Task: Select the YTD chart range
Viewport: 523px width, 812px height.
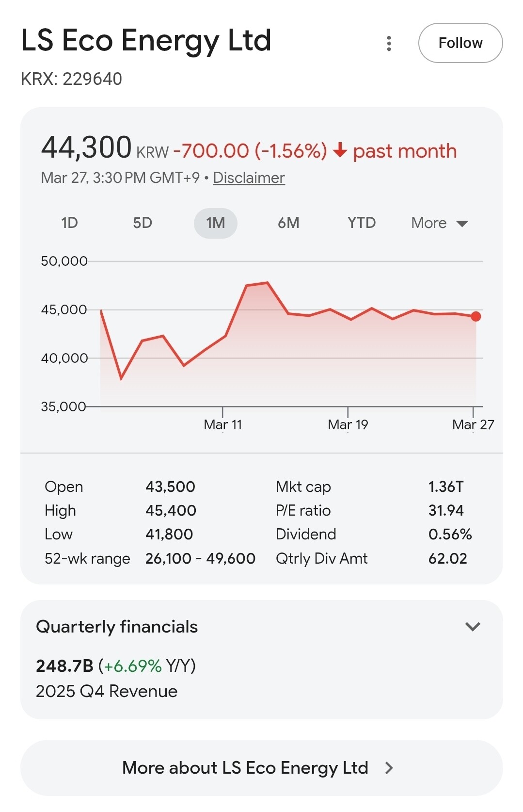Action: tap(361, 223)
